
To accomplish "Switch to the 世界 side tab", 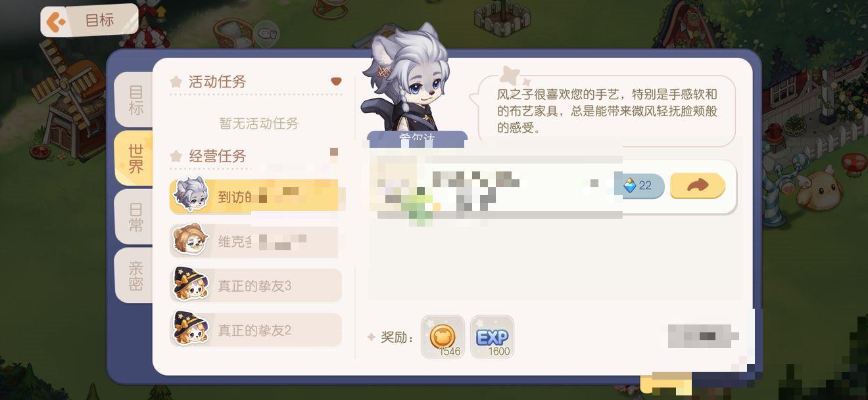I will coord(135,158).
